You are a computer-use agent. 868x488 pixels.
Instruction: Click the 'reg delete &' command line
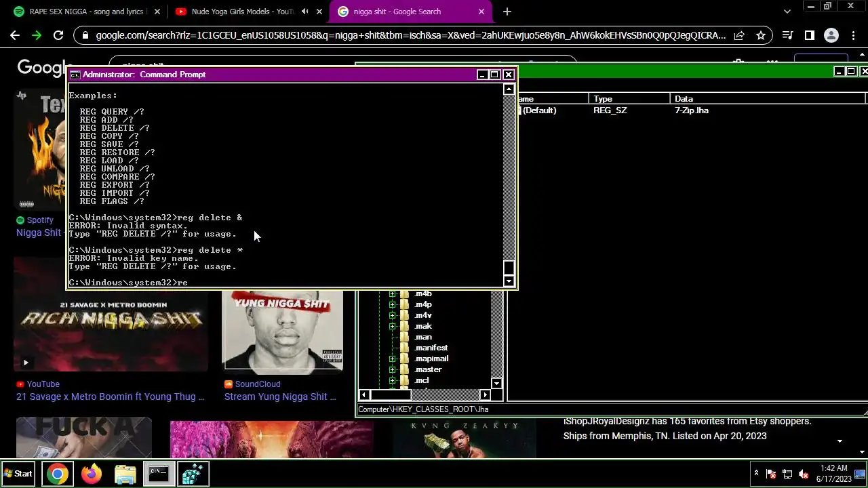click(x=155, y=218)
